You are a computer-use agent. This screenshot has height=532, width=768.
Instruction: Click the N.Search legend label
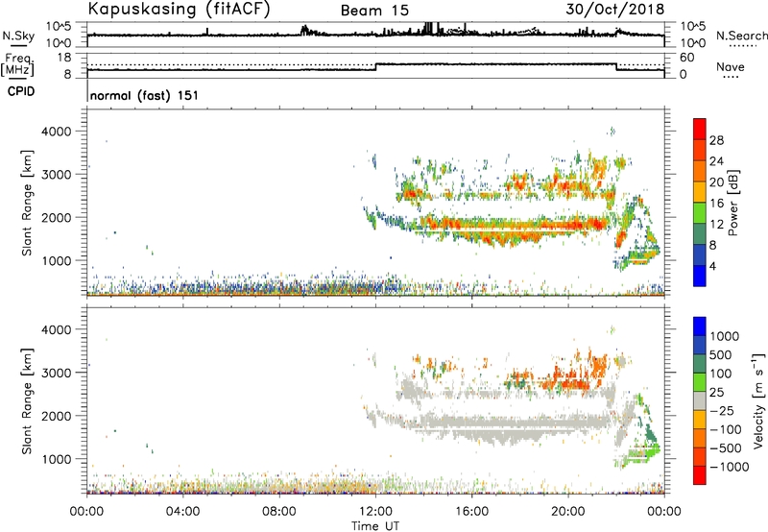[742, 36]
